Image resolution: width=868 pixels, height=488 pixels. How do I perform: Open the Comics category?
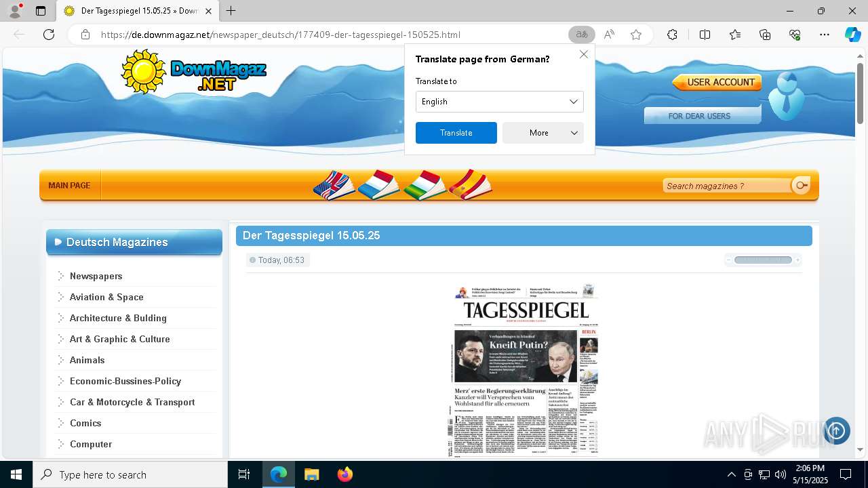[x=85, y=423]
